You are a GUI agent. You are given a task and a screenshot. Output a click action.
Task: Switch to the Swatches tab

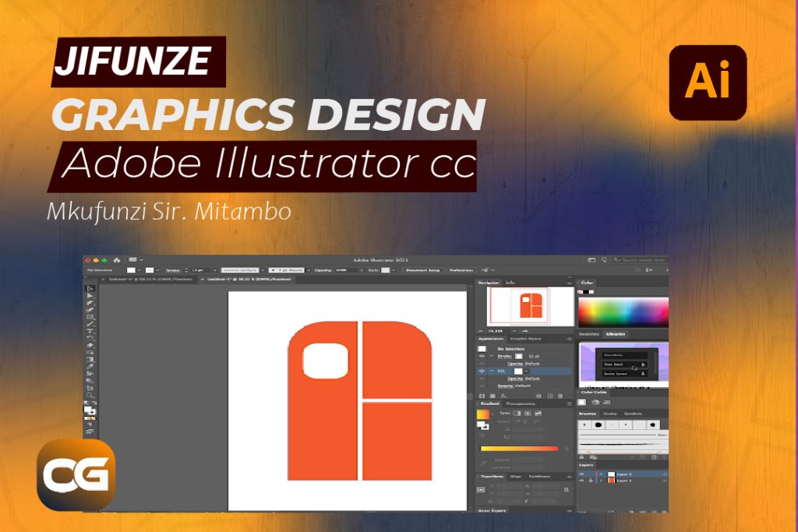589,334
